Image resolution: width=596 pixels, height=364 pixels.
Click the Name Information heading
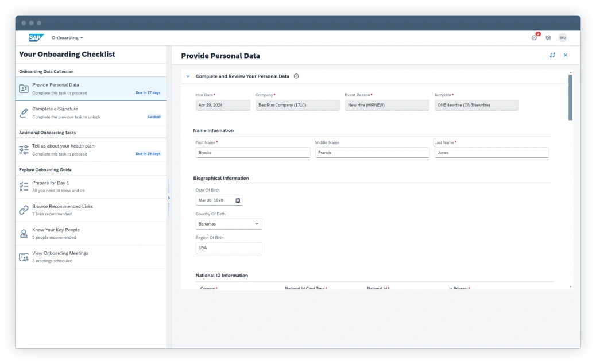click(x=213, y=130)
